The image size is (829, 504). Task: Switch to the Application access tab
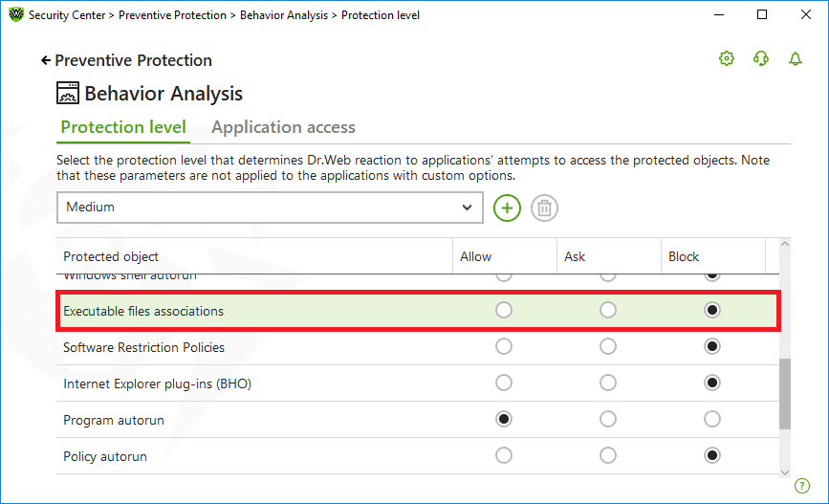click(x=283, y=127)
